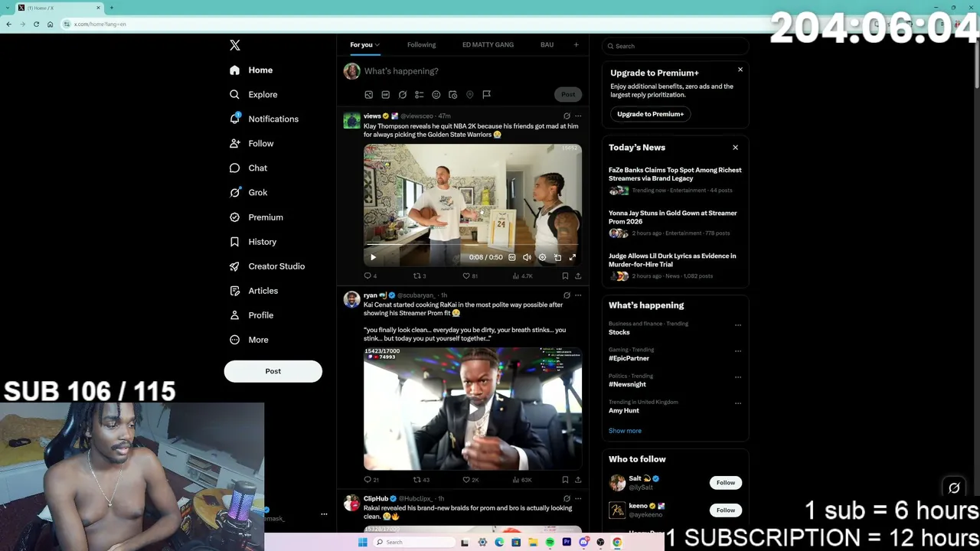Open more options for #Newsnight trend
Screen dimensions: 980x551
click(738, 377)
